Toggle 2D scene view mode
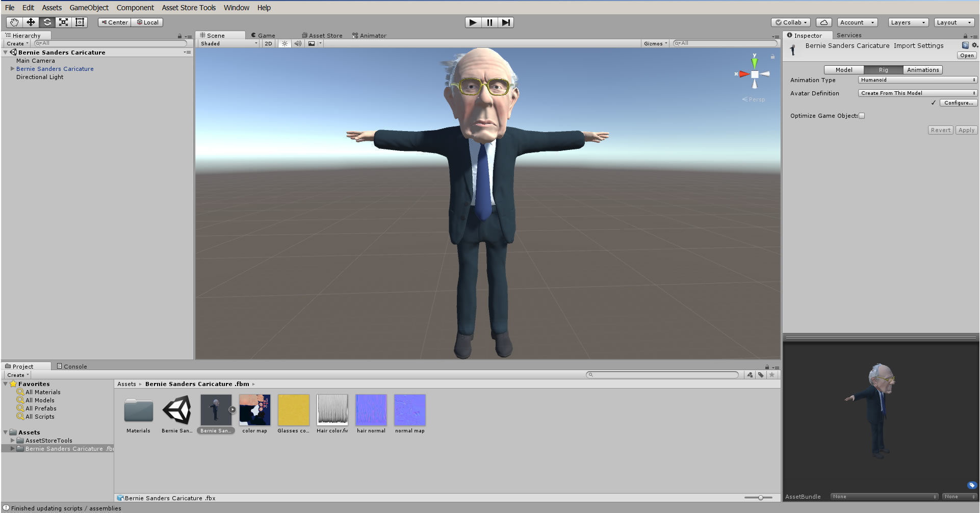The image size is (980, 513). pyautogui.click(x=268, y=44)
